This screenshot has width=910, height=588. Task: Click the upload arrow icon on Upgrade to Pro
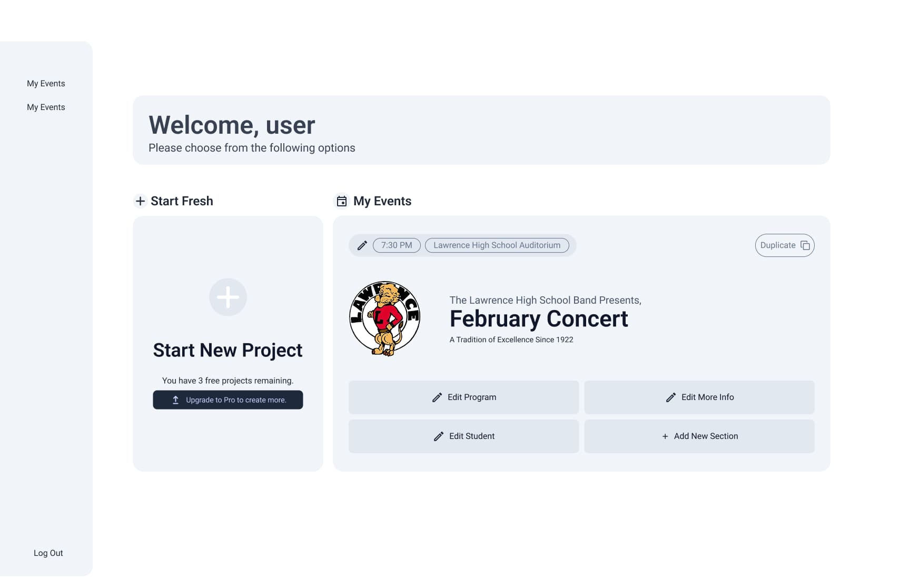[176, 400]
